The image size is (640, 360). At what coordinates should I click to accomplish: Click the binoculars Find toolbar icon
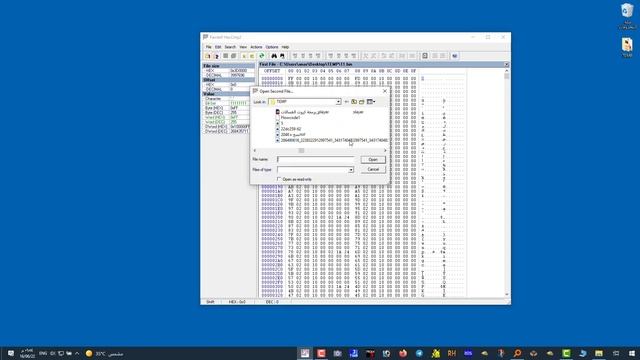tap(274, 56)
